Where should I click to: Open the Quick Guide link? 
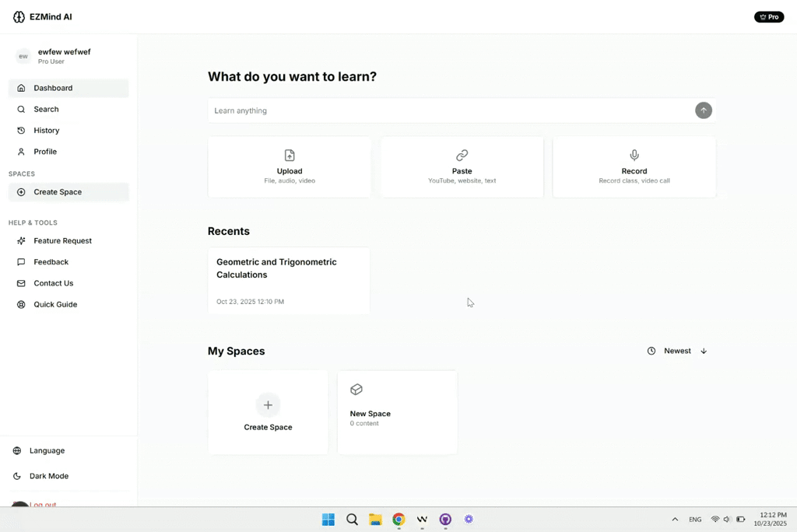[x=55, y=305]
